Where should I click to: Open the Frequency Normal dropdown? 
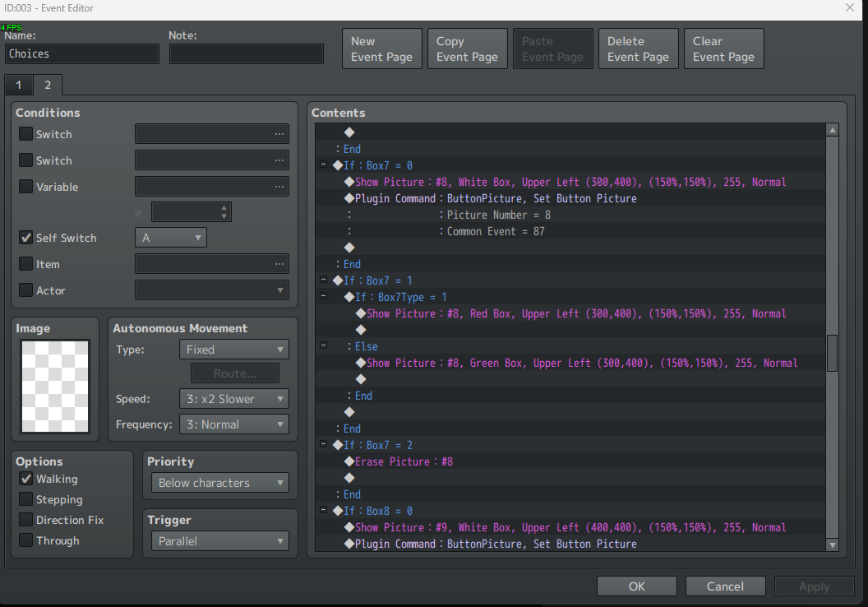[233, 424]
